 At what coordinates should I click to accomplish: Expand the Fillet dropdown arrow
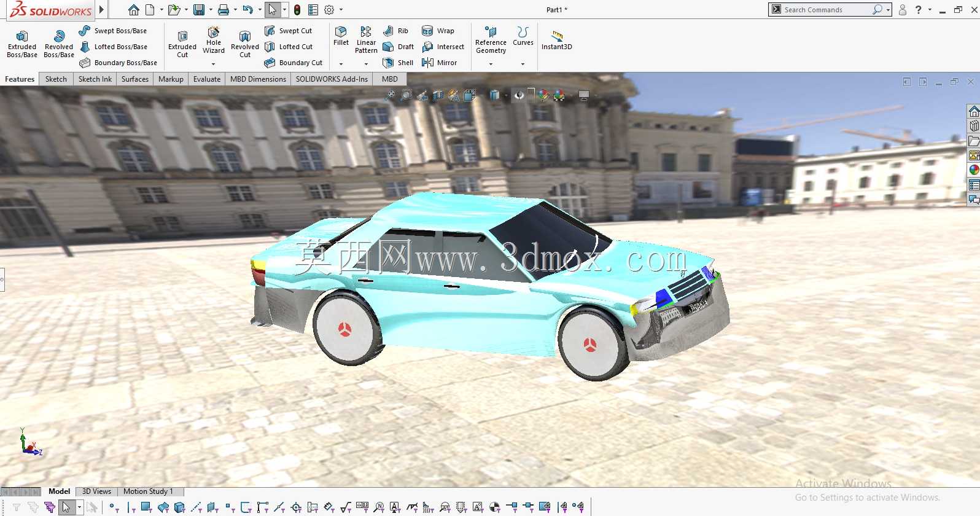pyautogui.click(x=341, y=64)
